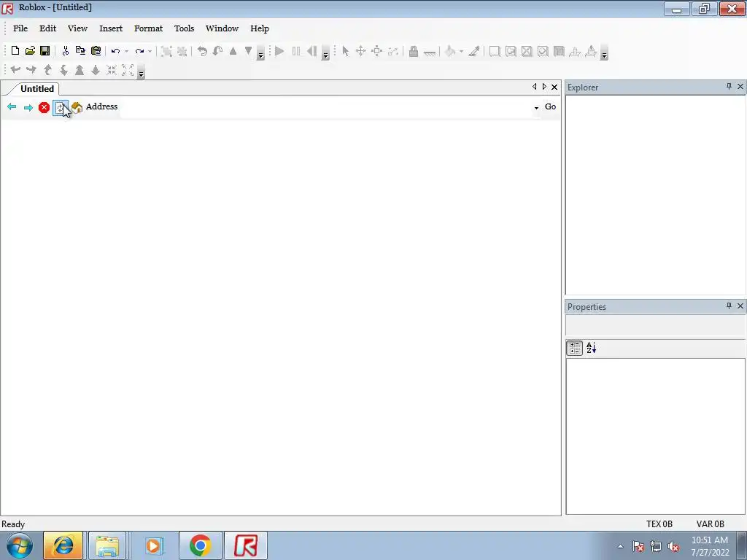This screenshot has width=747, height=560.
Task: Click the camera tilt down icon
Action: 63,70
